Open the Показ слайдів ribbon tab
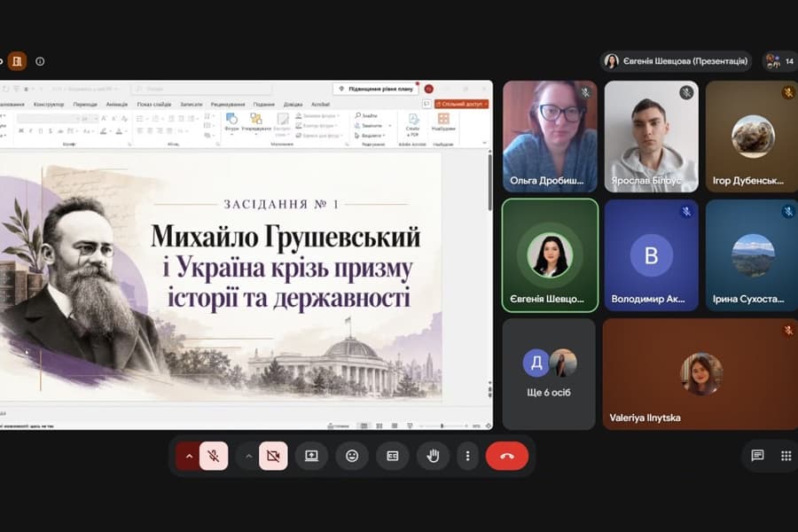The width and height of the screenshot is (798, 532). pyautogui.click(x=153, y=105)
